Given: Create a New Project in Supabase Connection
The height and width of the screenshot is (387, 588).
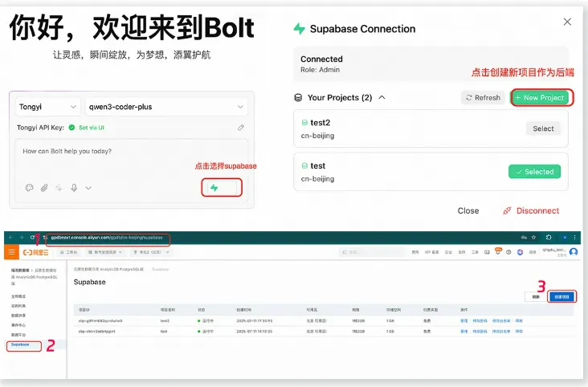Looking at the screenshot, I should coord(540,97).
